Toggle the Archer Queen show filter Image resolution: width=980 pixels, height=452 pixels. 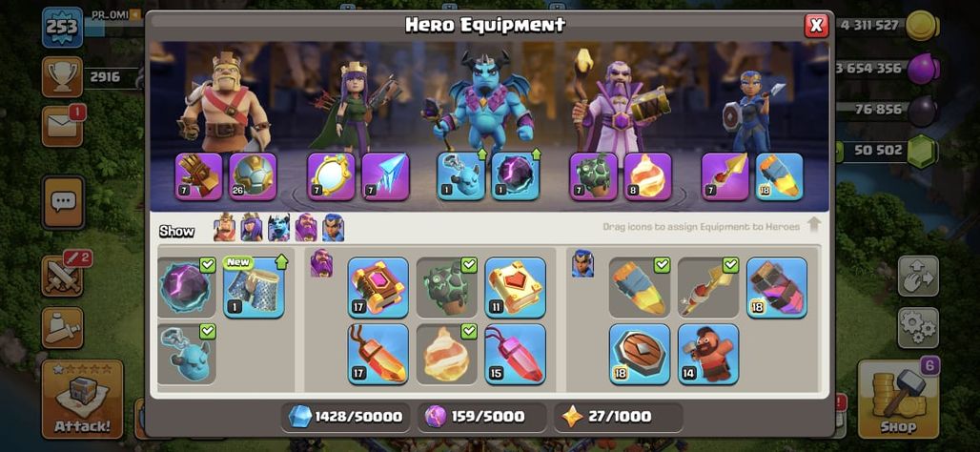(252, 228)
